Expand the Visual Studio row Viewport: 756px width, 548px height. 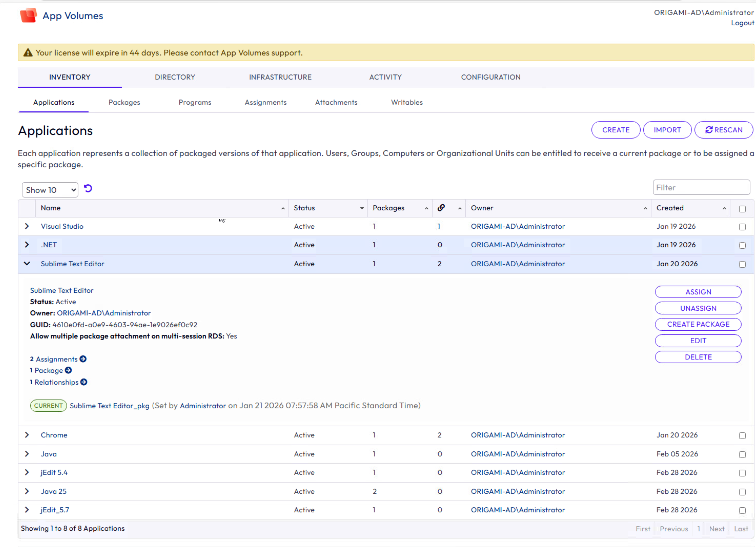[x=27, y=226]
